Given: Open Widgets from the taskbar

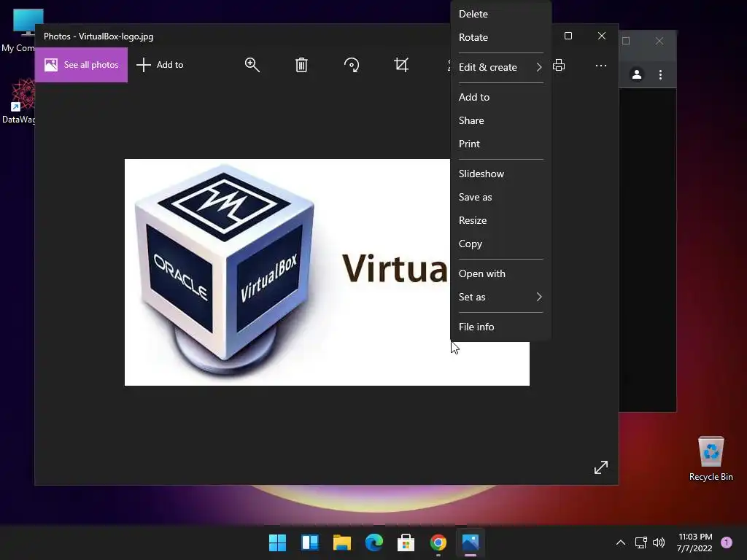Looking at the screenshot, I should (309, 542).
